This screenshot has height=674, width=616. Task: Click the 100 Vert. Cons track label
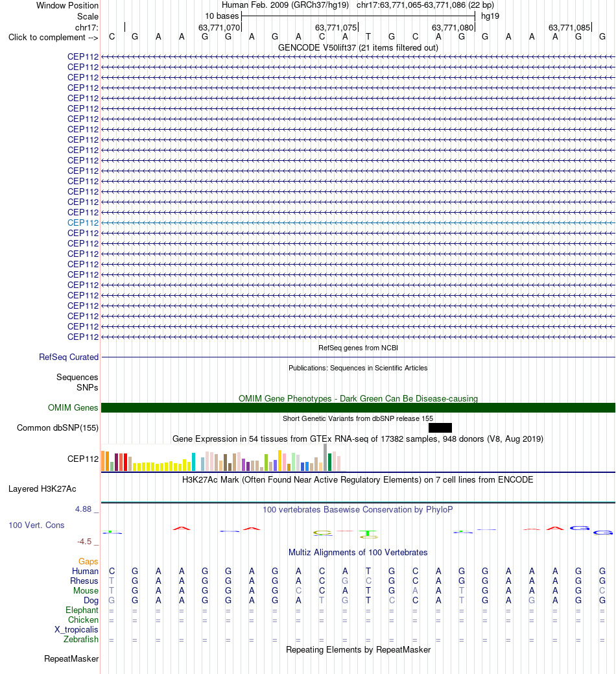click(36, 525)
